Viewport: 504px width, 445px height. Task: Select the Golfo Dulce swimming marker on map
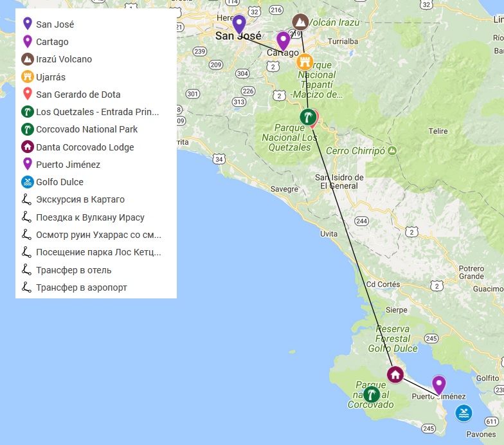point(464,413)
